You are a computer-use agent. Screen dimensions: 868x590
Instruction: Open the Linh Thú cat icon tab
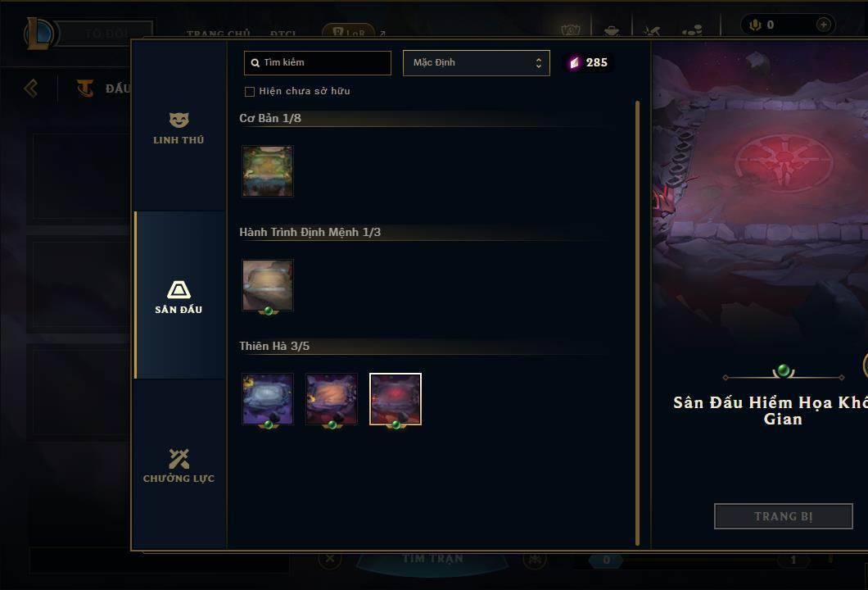(179, 120)
